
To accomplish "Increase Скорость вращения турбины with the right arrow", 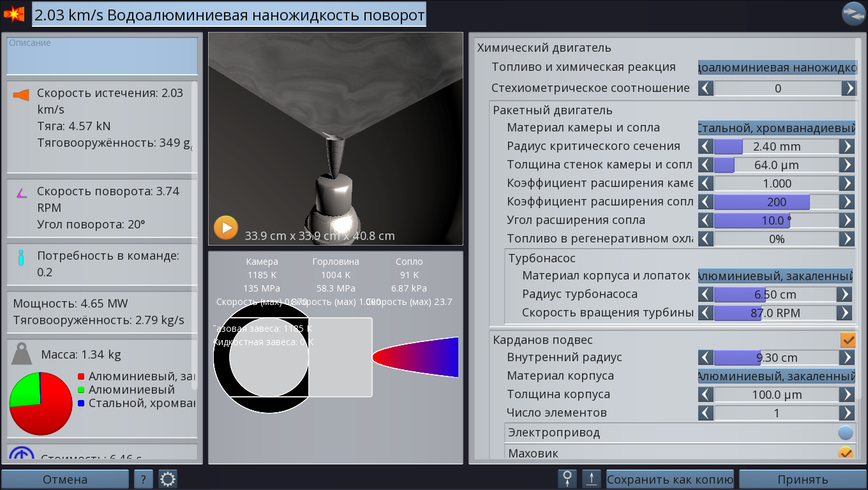I will coord(844,313).
